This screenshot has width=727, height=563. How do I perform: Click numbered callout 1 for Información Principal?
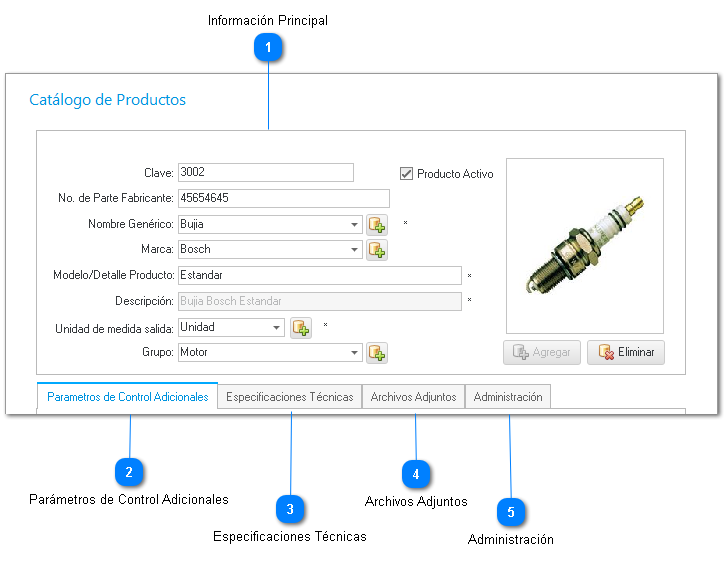(268, 47)
